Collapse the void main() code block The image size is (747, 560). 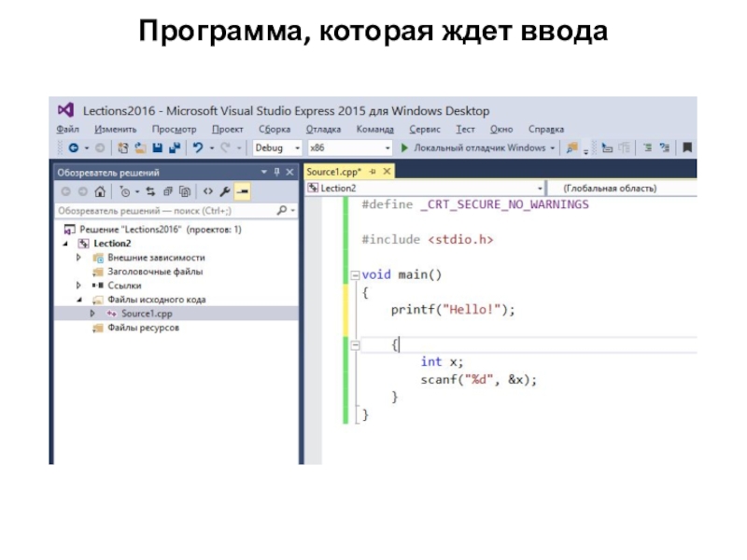(354, 275)
